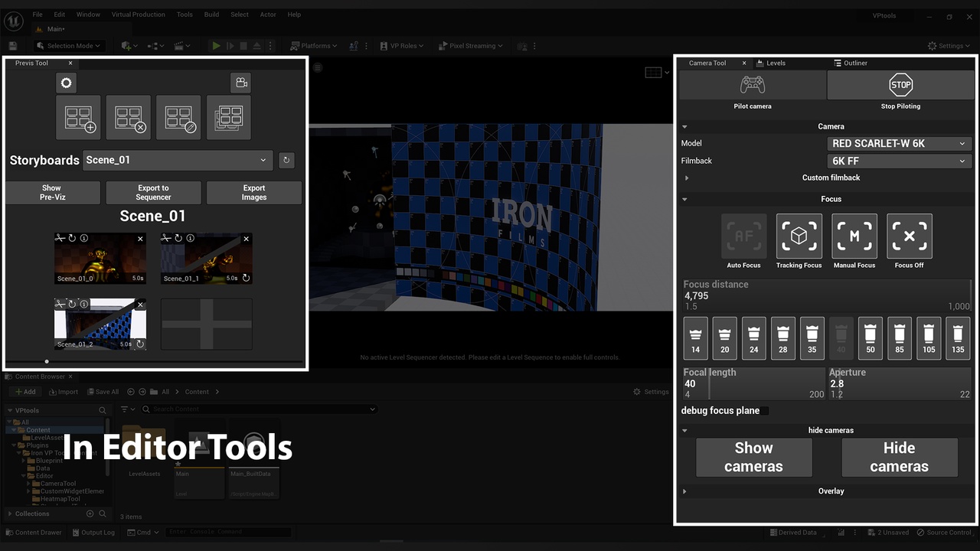
Task: Adjust the Aperture slider
Action: (x=900, y=383)
